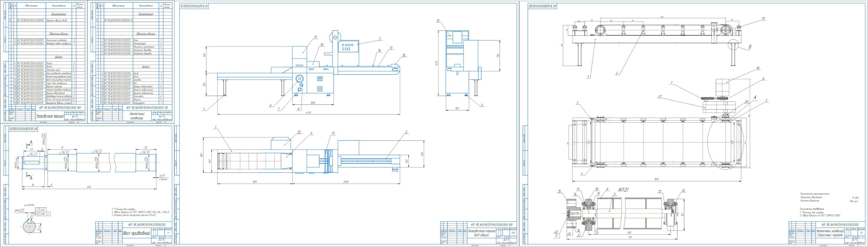Select the "1570" height dimension on the side view
Screen dimensions: 868x247
pos(437,63)
